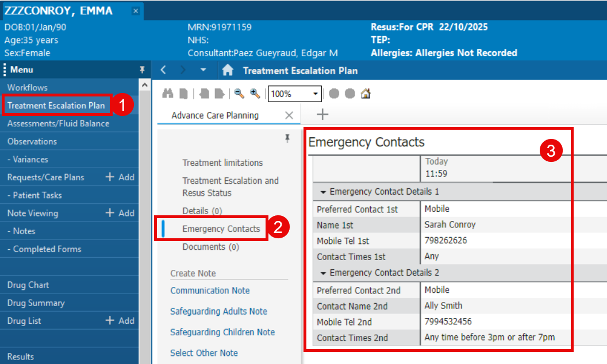This screenshot has height=364, width=607.
Task: Collapse Emergency Contact Details 2 section
Action: pyautogui.click(x=323, y=273)
